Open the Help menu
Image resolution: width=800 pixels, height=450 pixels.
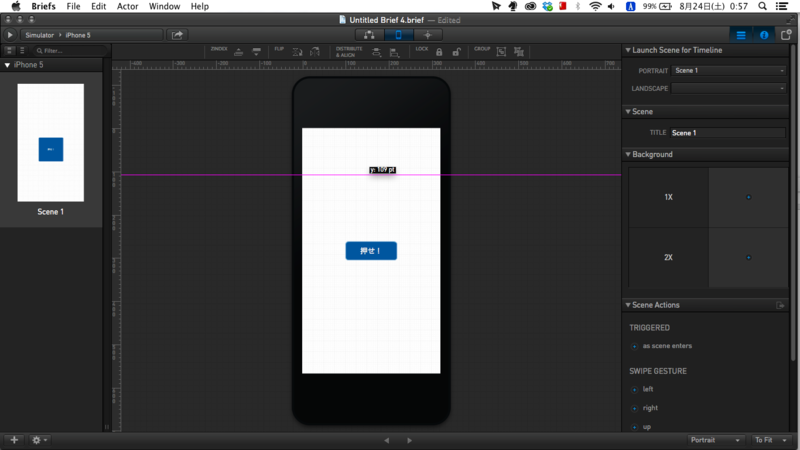[199, 6]
